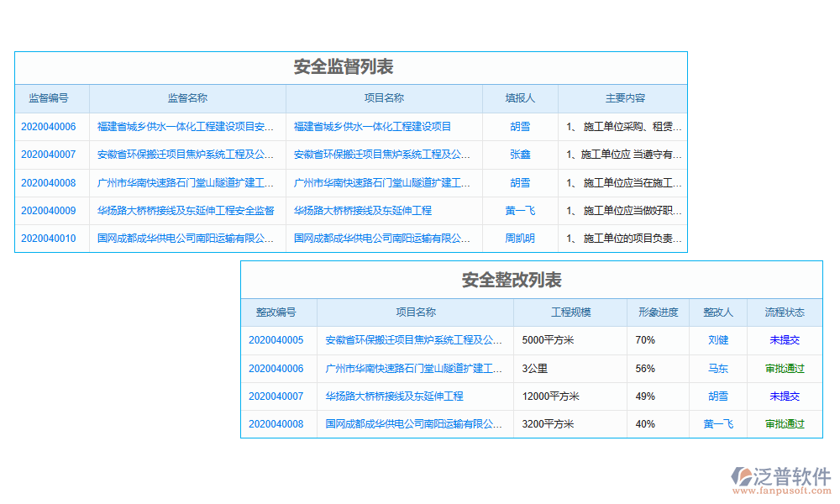Click the 流程状态 column header
This screenshot has width=840, height=504.
[785, 312]
